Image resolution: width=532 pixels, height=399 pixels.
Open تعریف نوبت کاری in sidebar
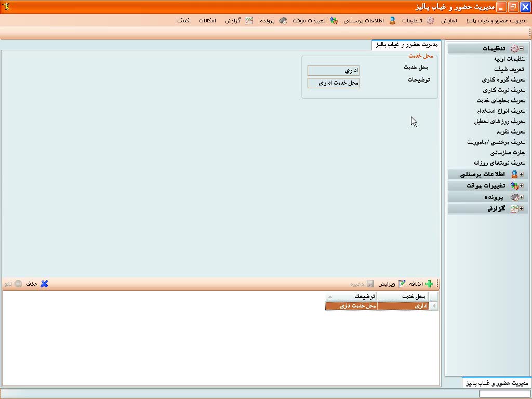click(504, 90)
